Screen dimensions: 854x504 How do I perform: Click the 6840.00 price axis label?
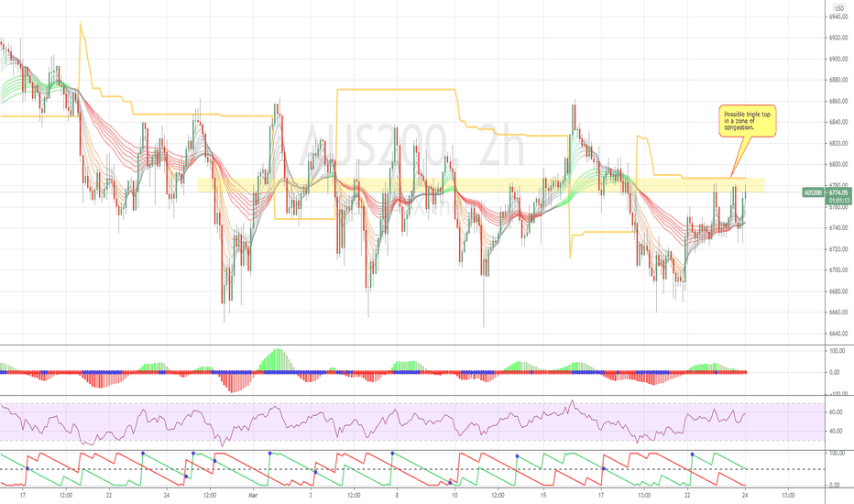[838, 123]
